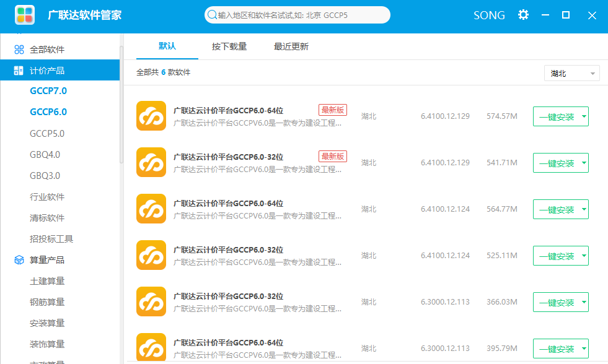
Task: Switch to the 默认 tab
Action: [167, 46]
